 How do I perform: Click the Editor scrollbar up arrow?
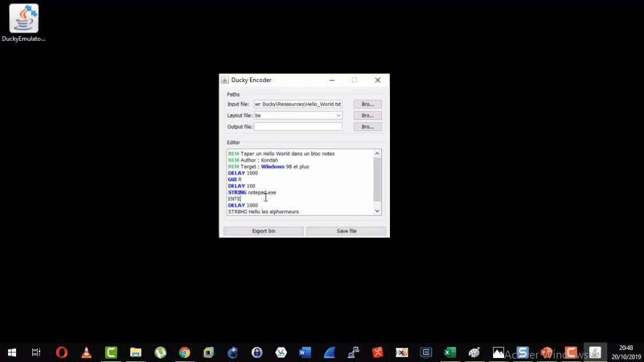[377, 153]
